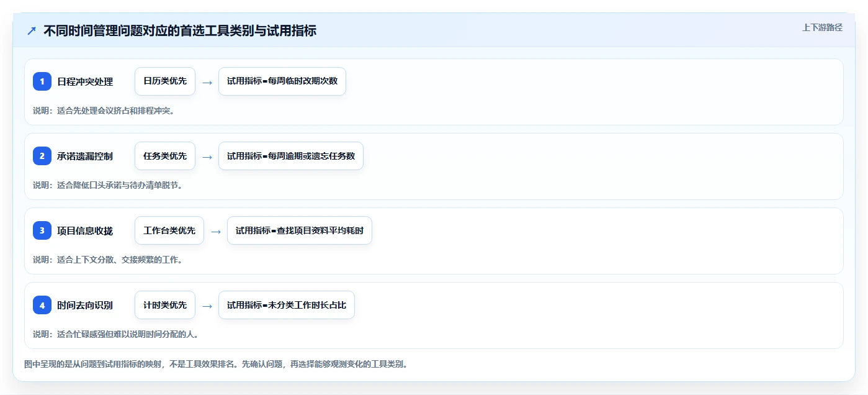Image resolution: width=868 pixels, height=395 pixels.
Task: Click the arrow after 工作台类优先
Action: [216, 231]
